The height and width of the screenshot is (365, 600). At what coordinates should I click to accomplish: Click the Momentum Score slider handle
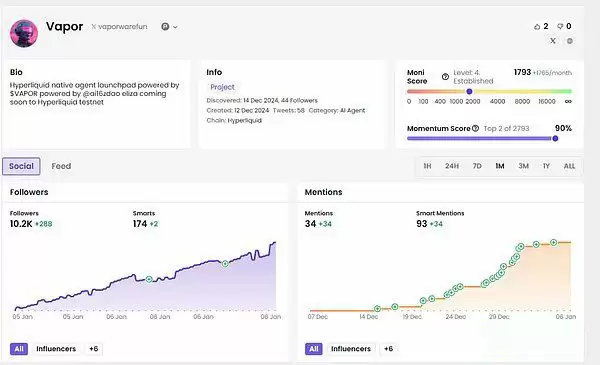(555, 139)
